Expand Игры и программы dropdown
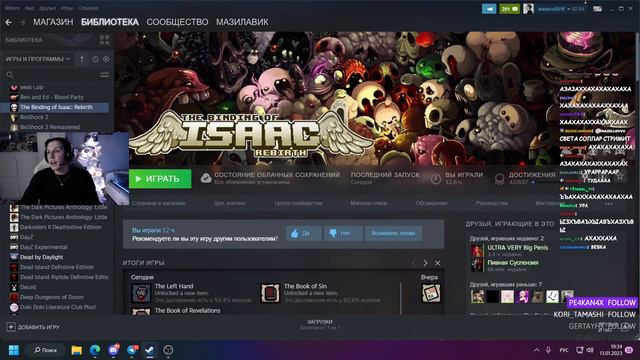The image size is (640, 360). (38, 59)
